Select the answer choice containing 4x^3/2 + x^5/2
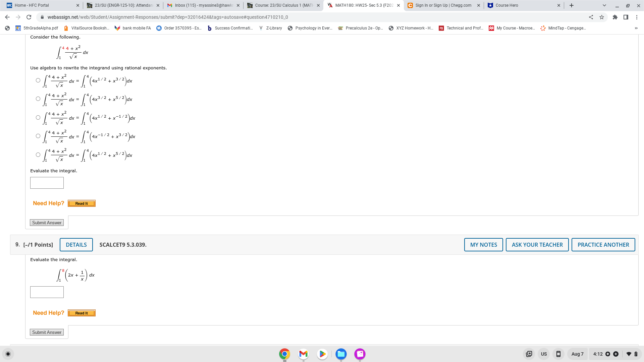 (x=38, y=99)
